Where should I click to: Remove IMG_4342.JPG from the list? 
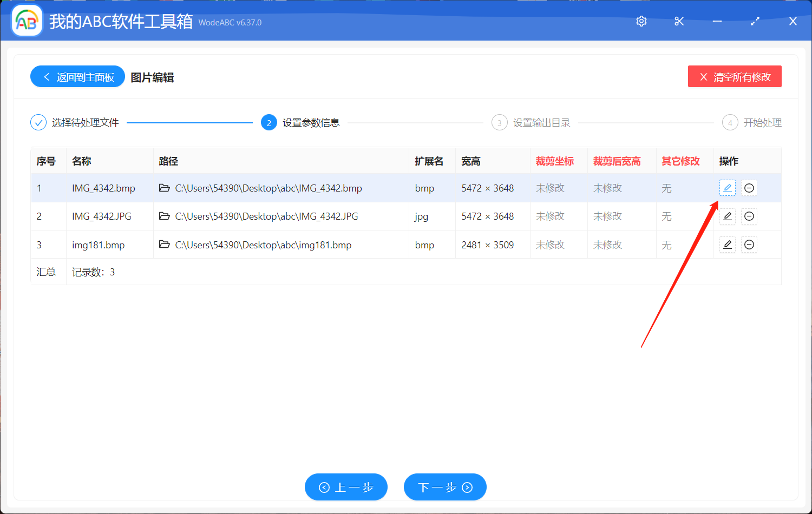coord(749,216)
